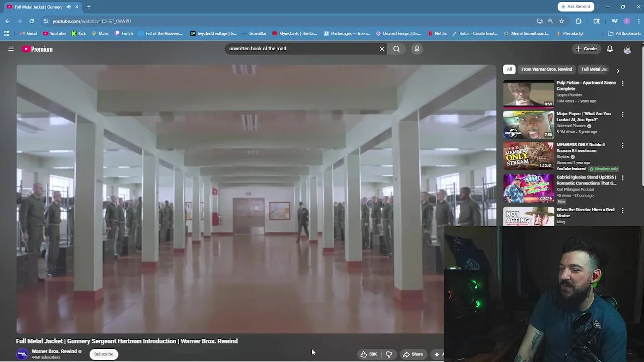Open the Apps grid in bookmarks bar

(7, 34)
